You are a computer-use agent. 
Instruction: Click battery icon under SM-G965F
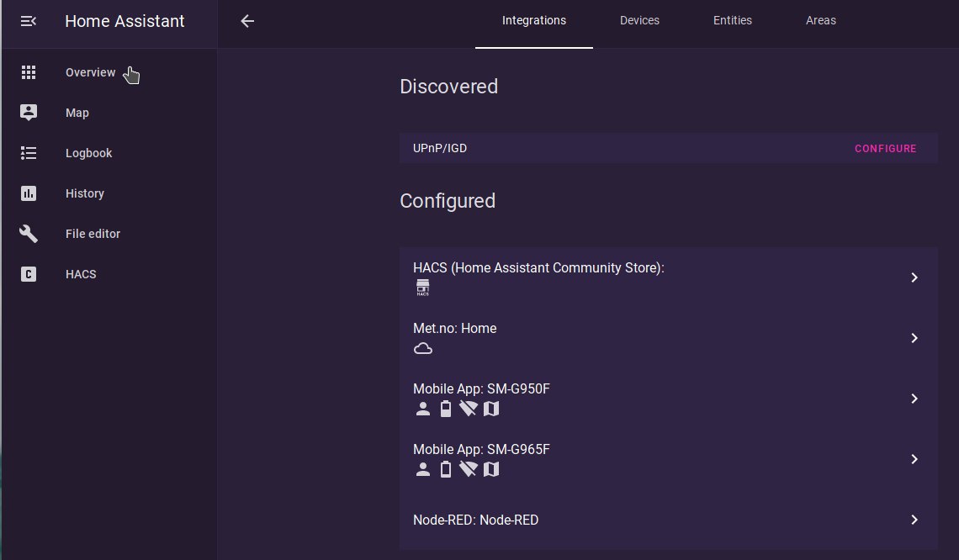[x=446, y=469]
